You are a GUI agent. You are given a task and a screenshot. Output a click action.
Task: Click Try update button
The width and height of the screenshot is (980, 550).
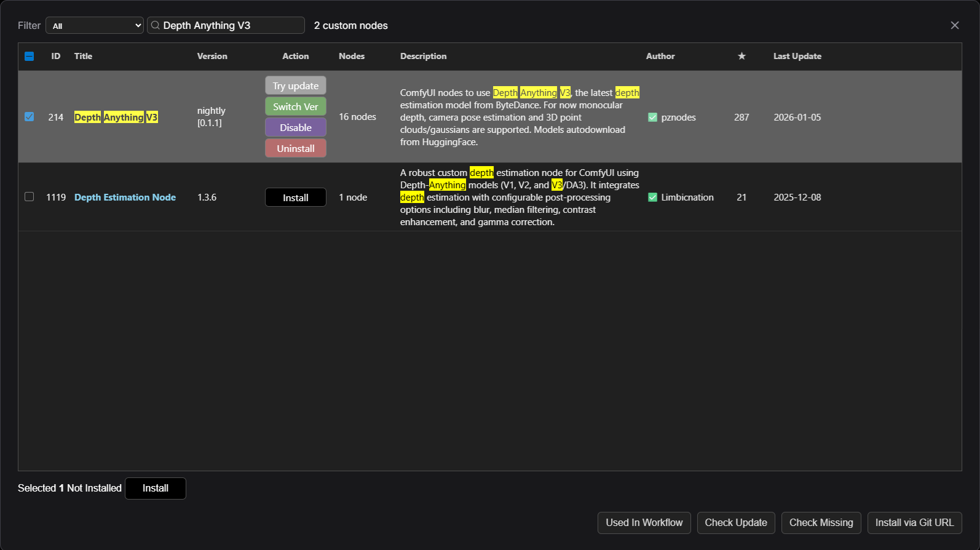(296, 86)
